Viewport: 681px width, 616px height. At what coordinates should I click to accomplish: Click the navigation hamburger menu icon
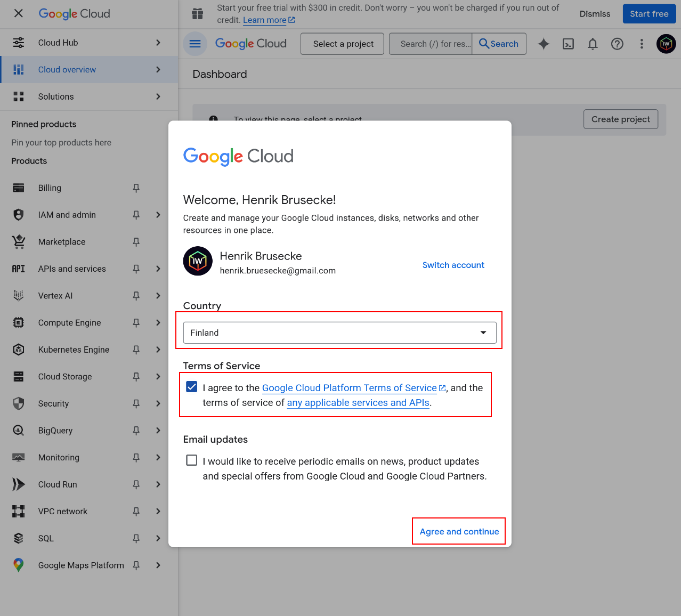194,43
